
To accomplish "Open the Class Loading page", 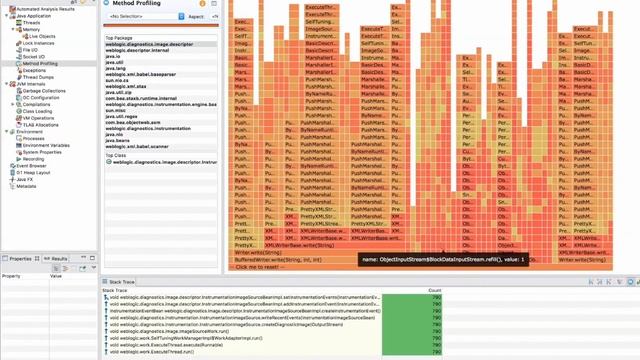I will pos(37,111).
